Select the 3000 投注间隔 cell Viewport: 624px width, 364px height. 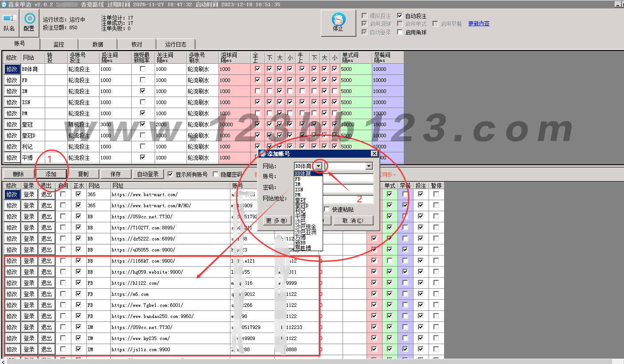tap(115, 124)
